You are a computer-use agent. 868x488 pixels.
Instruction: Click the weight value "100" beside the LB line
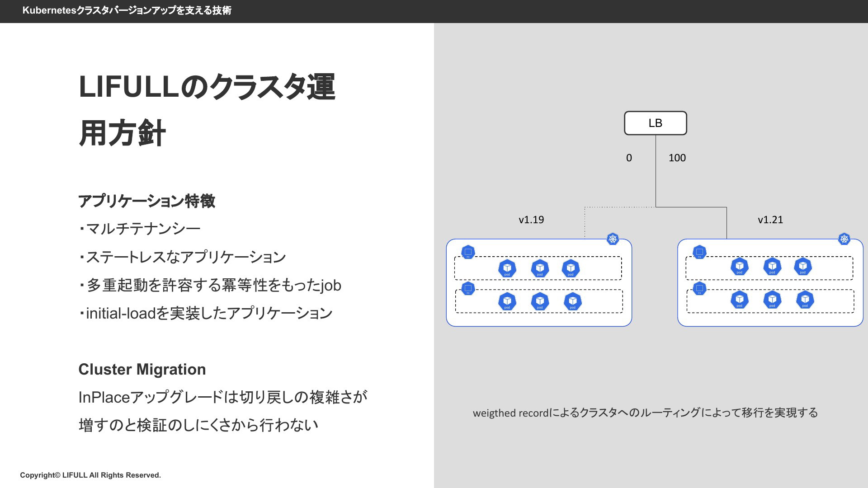point(677,158)
